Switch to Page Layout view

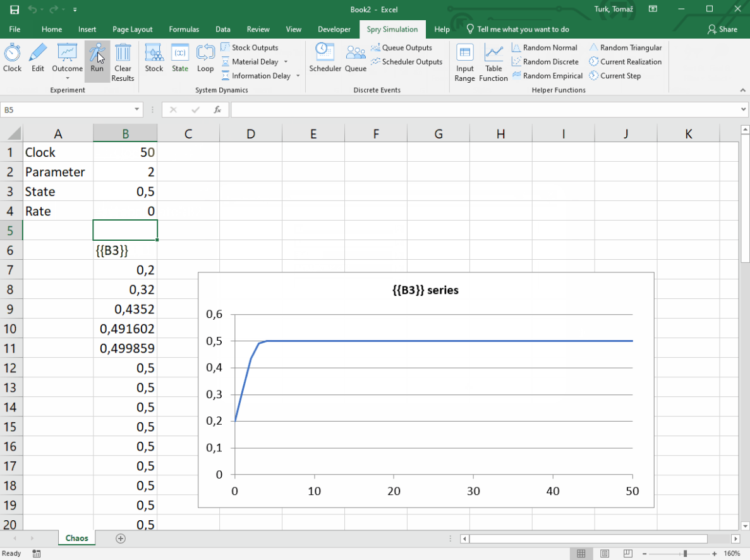[x=605, y=554]
